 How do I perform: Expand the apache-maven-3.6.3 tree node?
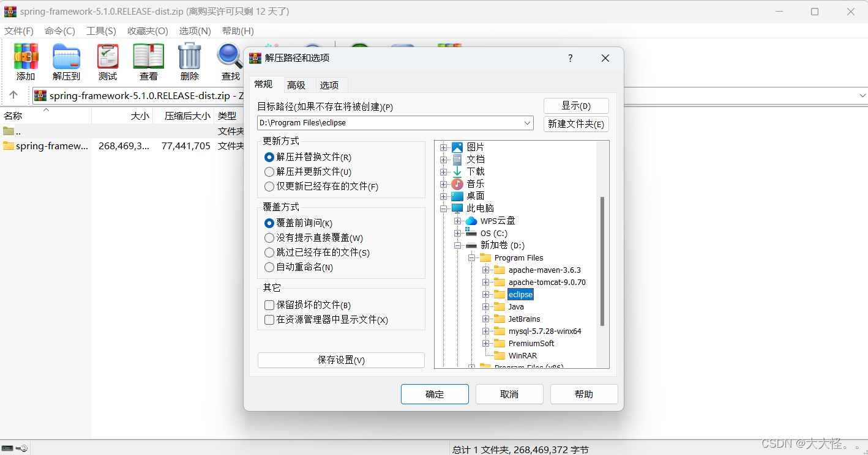coord(485,270)
